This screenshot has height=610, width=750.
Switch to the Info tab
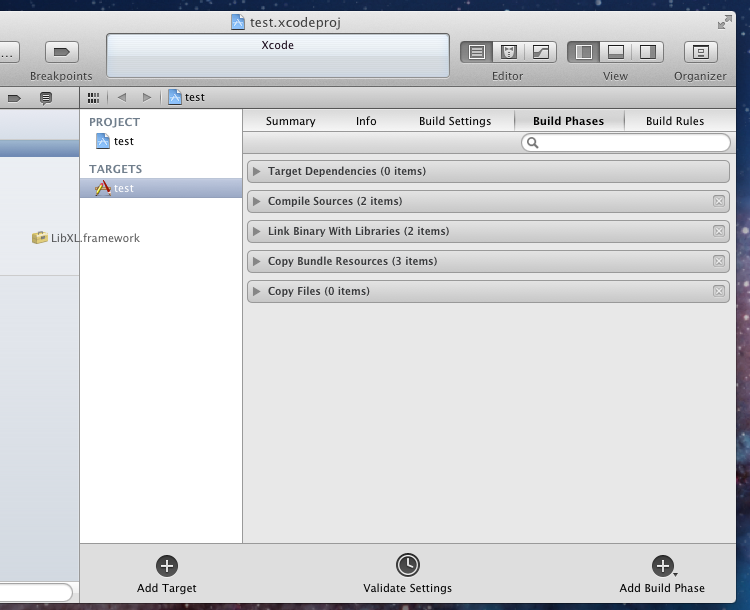tap(366, 121)
